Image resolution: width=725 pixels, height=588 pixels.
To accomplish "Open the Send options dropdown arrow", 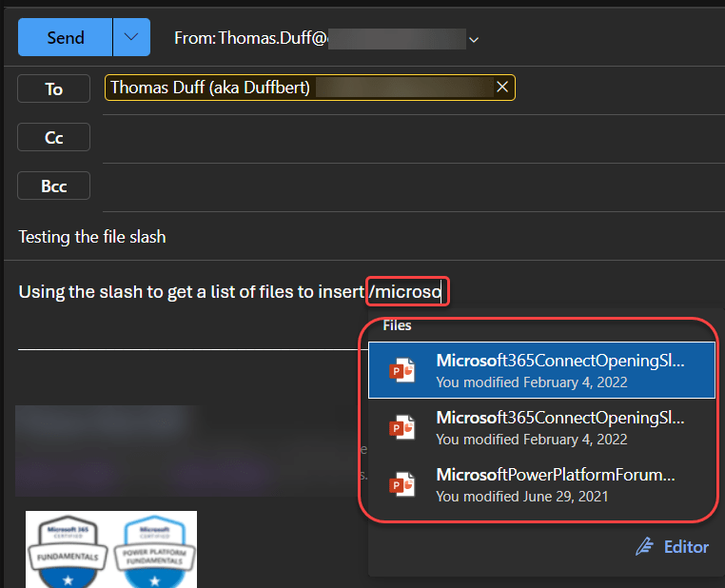I will tap(131, 38).
